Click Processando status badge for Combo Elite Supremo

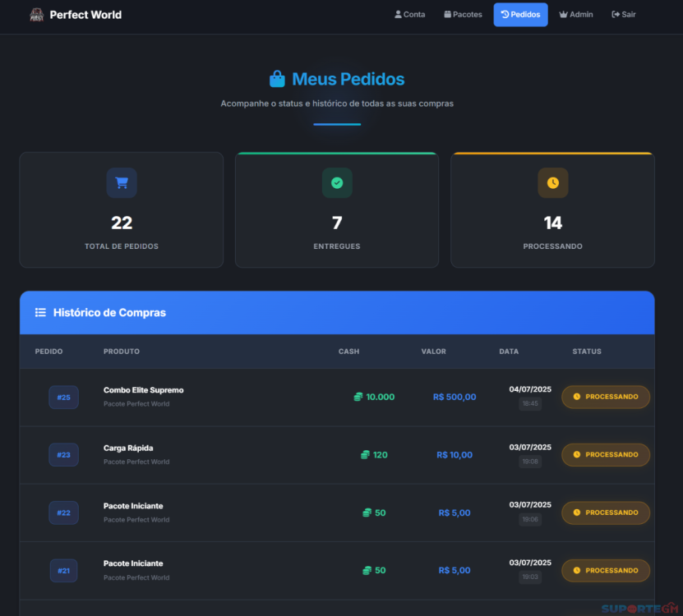(x=606, y=397)
